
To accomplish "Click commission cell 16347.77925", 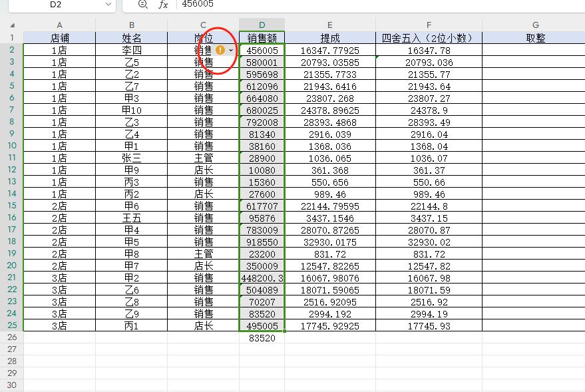I will pyautogui.click(x=330, y=50).
